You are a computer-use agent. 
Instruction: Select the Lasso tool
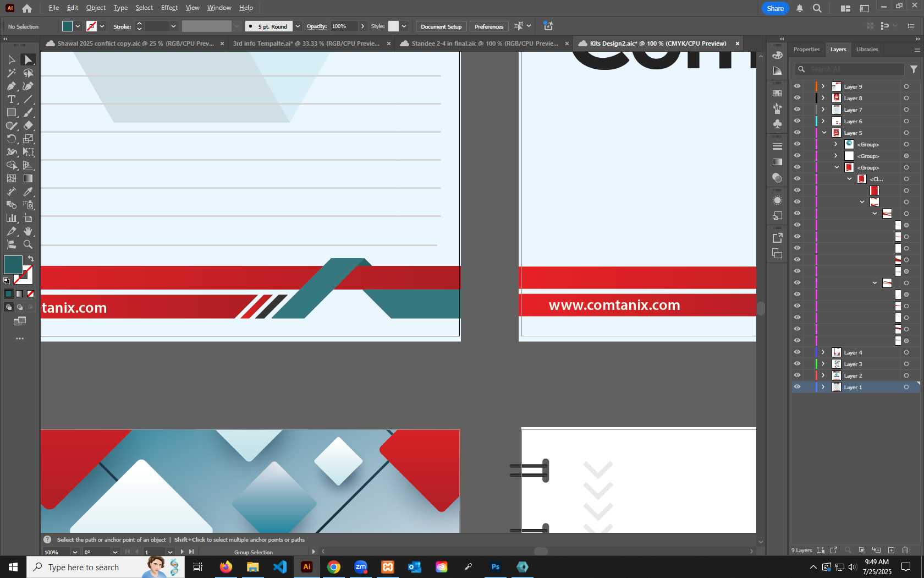click(28, 73)
